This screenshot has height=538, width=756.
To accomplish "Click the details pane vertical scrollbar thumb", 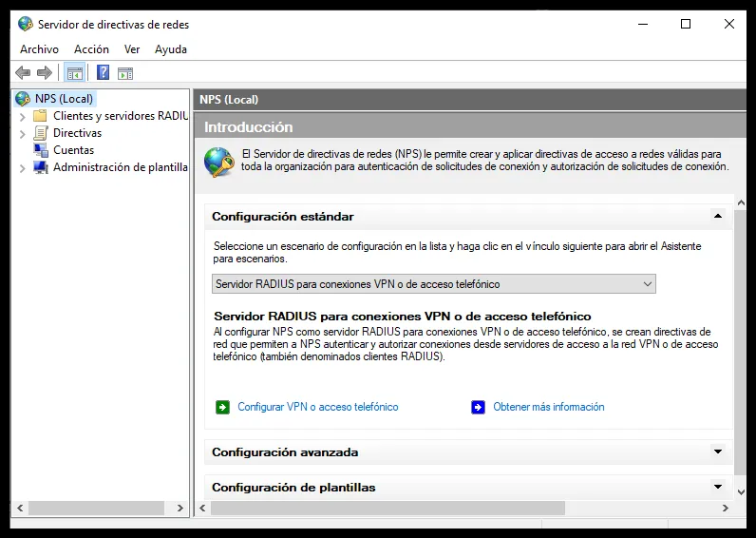I will 740,341.
